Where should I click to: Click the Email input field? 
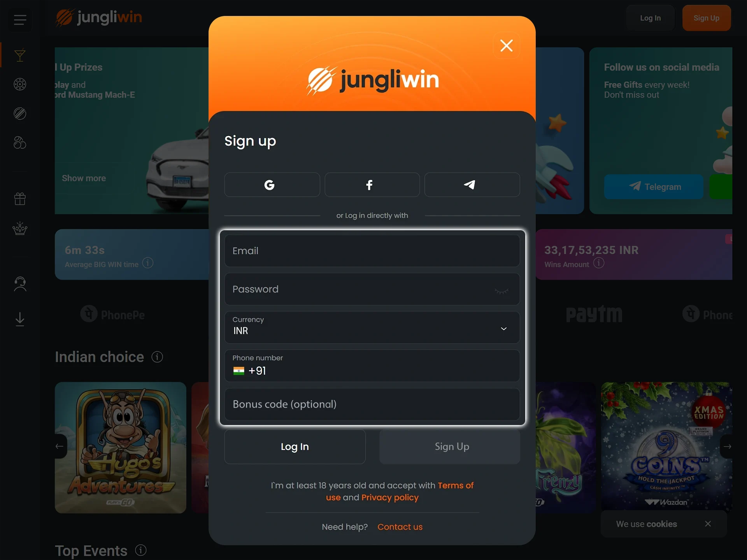372,250
